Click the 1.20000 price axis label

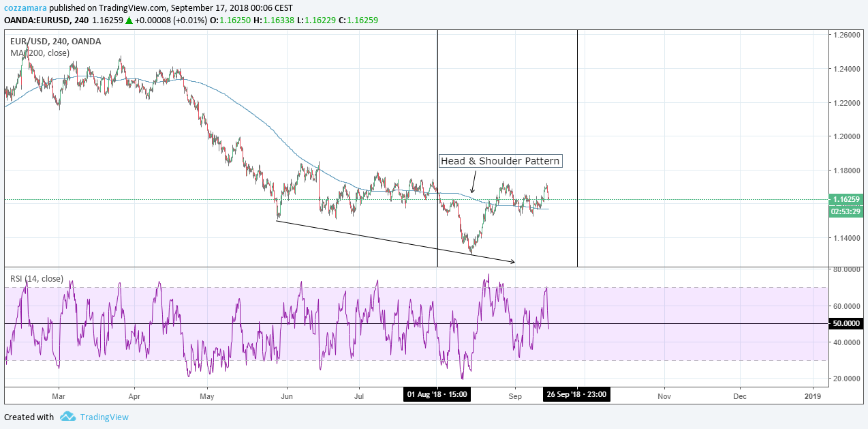coord(847,136)
